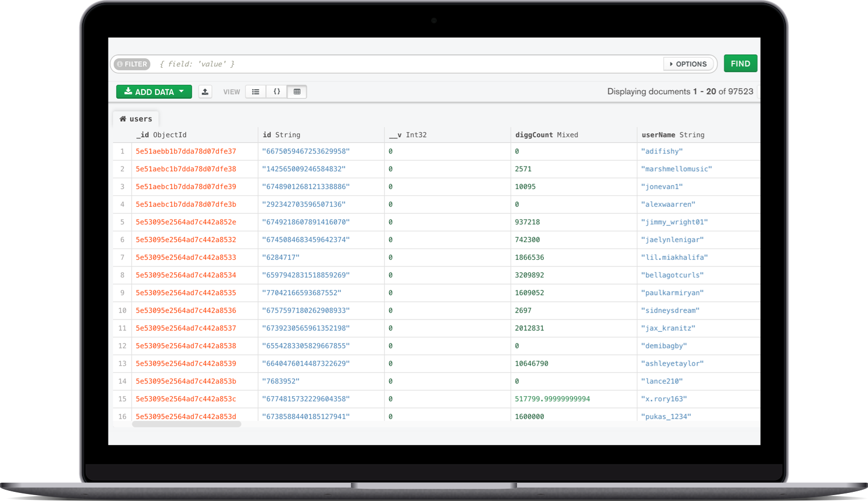Viewport: 868px width, 501px height.
Task: Open the ADD DATA dropdown
Action: click(154, 92)
